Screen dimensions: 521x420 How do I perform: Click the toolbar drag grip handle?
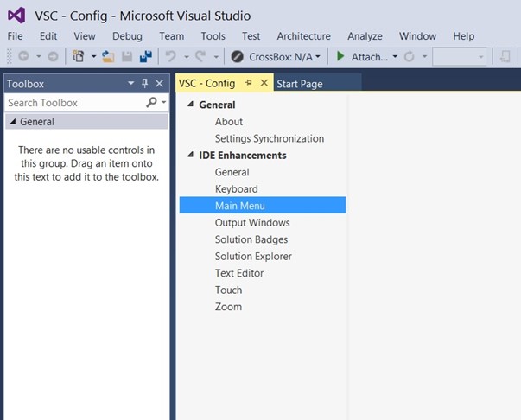9,56
